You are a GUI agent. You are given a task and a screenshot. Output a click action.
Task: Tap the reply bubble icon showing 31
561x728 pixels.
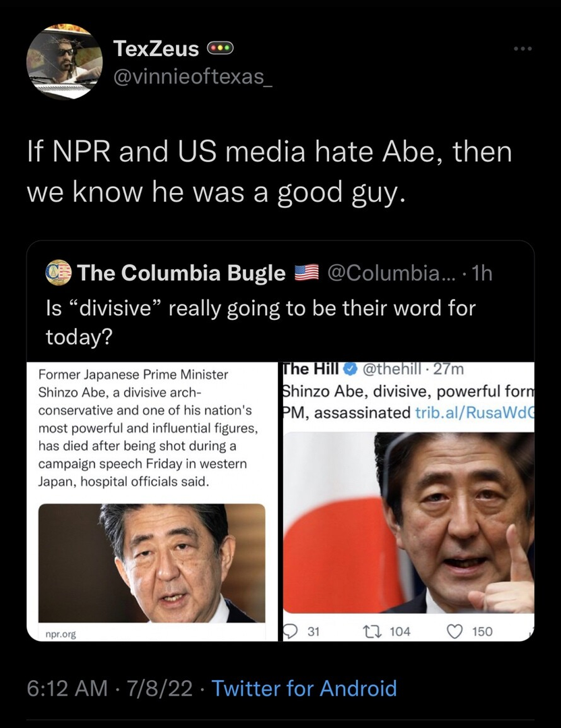pos(291,631)
